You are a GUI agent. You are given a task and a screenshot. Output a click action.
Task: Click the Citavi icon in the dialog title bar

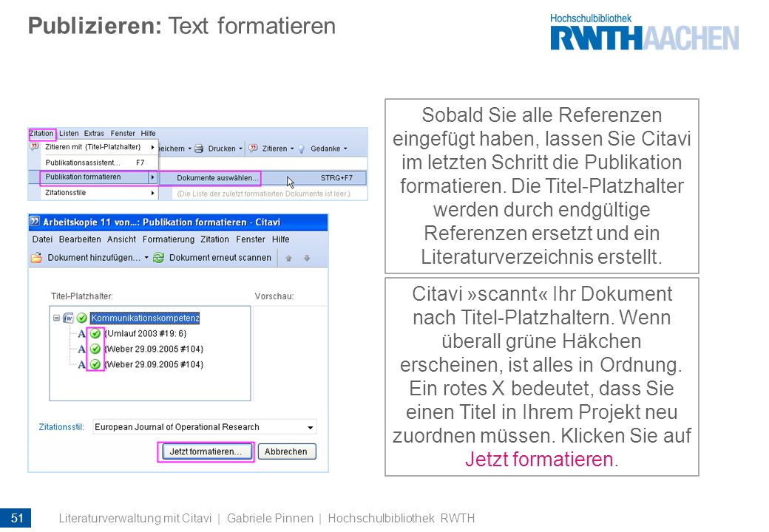point(34,222)
